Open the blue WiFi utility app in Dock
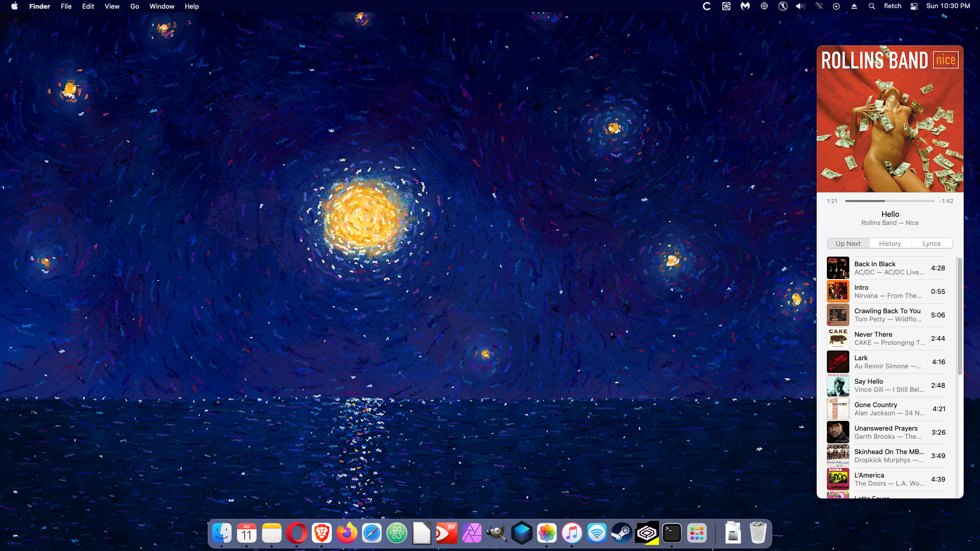980x551 pixels. (x=597, y=533)
